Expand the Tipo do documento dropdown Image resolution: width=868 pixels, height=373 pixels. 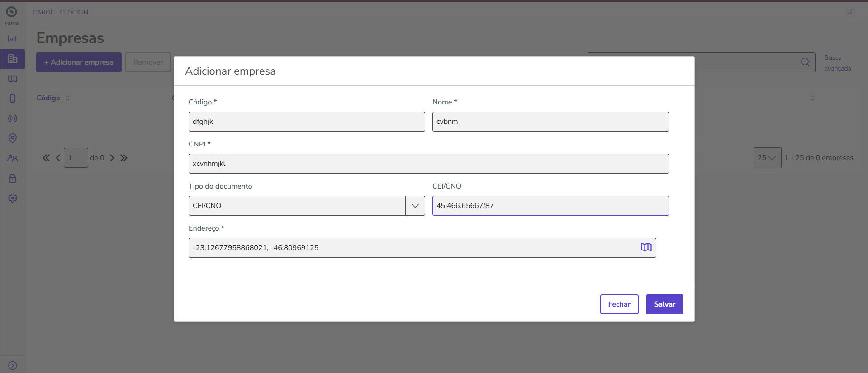tap(415, 206)
